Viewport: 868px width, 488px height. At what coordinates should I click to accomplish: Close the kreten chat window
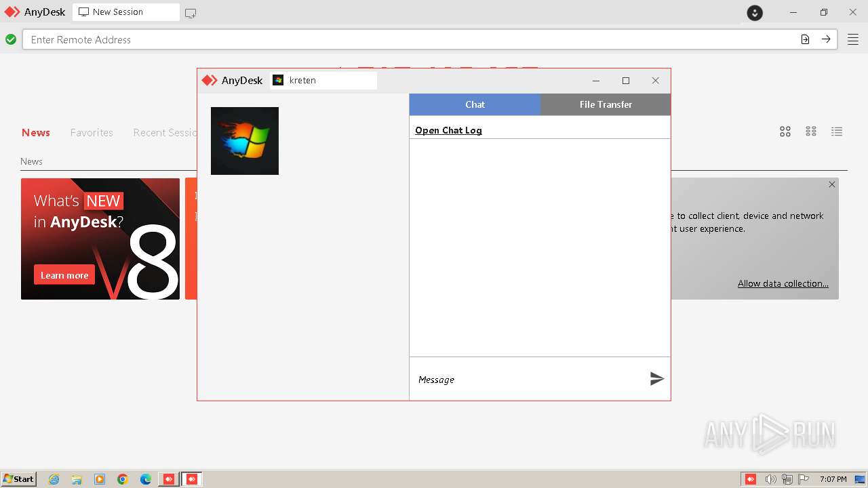click(656, 81)
